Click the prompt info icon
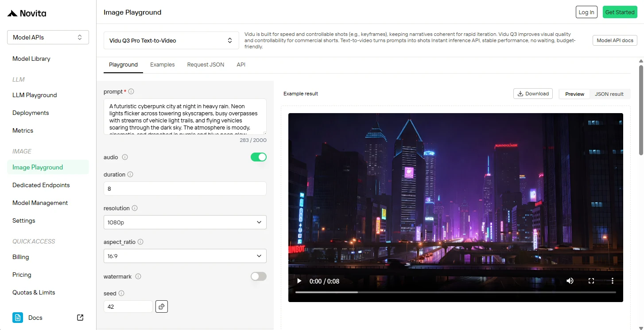This screenshot has width=644, height=330. click(x=131, y=91)
